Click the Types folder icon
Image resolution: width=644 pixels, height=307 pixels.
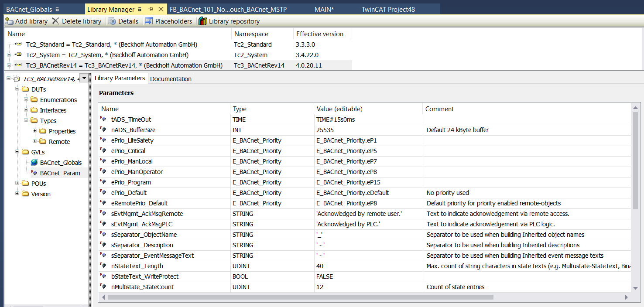[x=34, y=121]
